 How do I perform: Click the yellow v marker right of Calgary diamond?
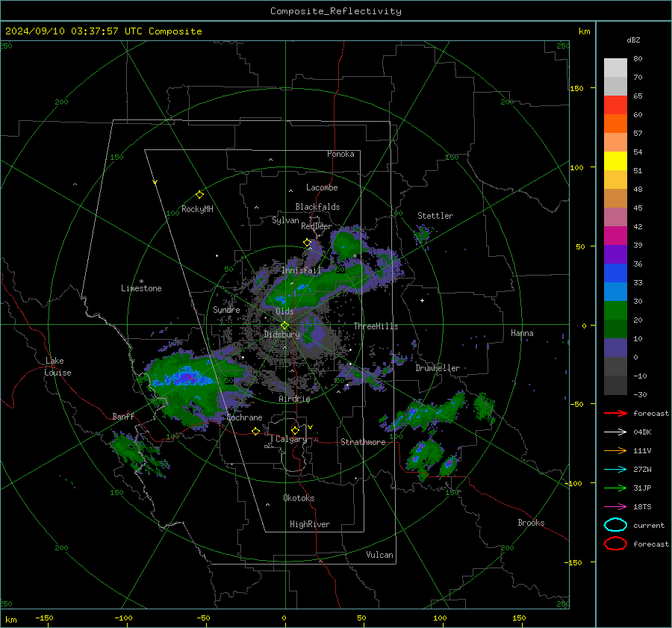click(311, 427)
